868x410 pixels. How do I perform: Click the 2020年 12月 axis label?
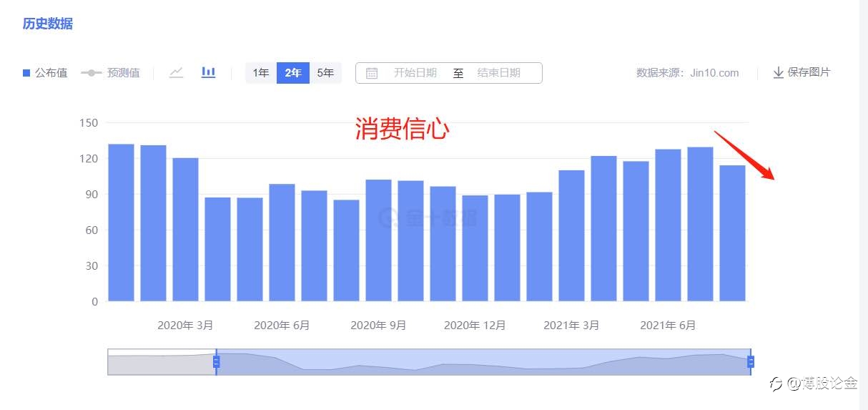click(x=475, y=326)
